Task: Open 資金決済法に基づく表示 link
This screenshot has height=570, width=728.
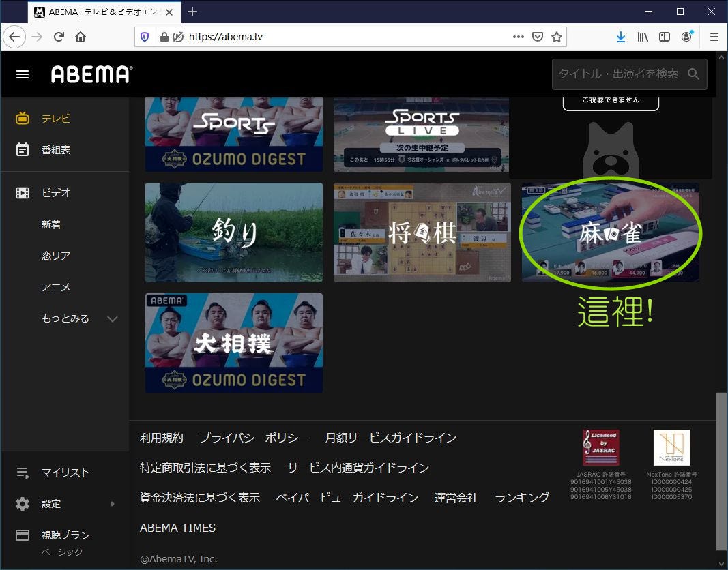Action: coord(200,498)
